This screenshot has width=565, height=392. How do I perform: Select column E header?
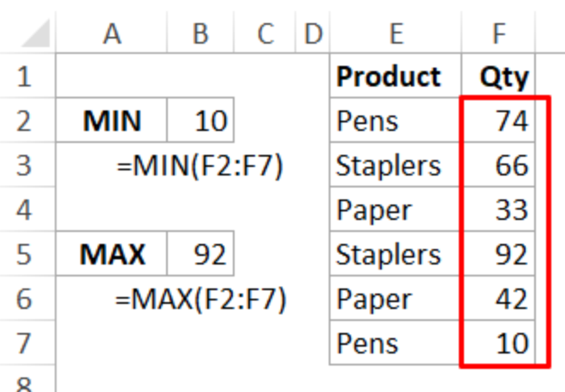click(395, 33)
